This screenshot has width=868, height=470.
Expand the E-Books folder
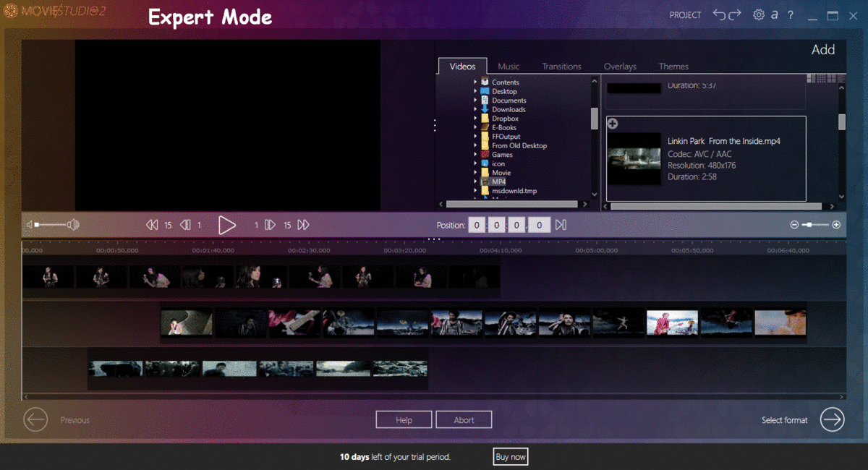tap(475, 127)
